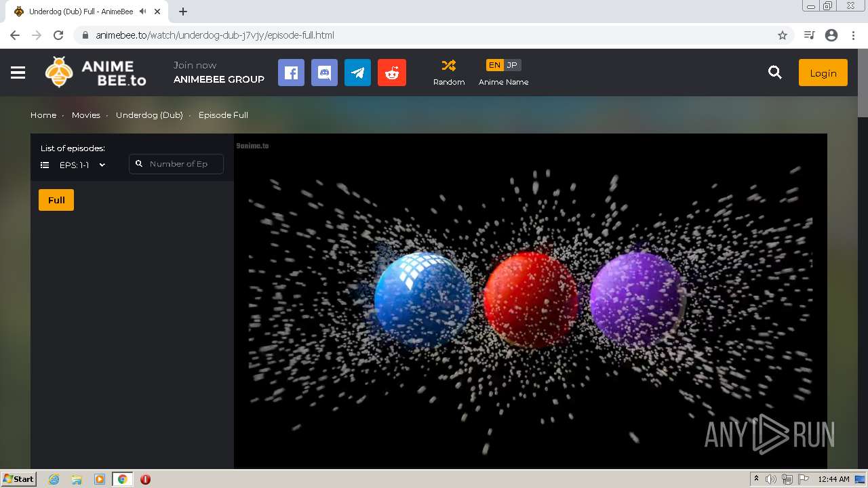Go forward in browser history
This screenshot has width=868, height=488.
click(37, 35)
